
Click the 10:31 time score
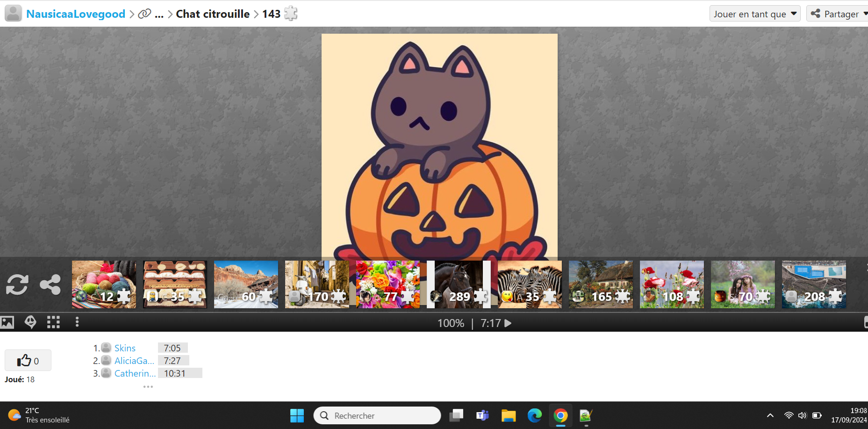[180, 373]
